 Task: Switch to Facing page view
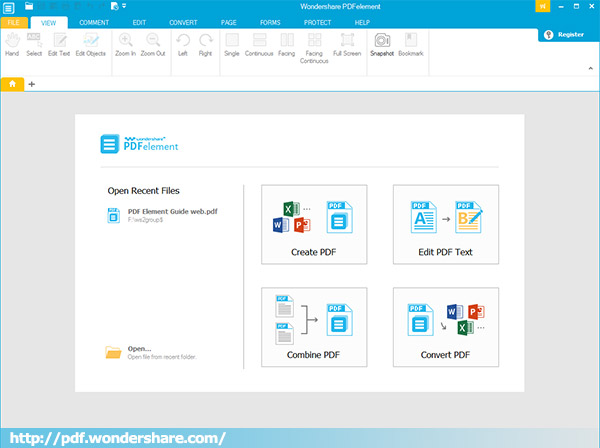287,45
